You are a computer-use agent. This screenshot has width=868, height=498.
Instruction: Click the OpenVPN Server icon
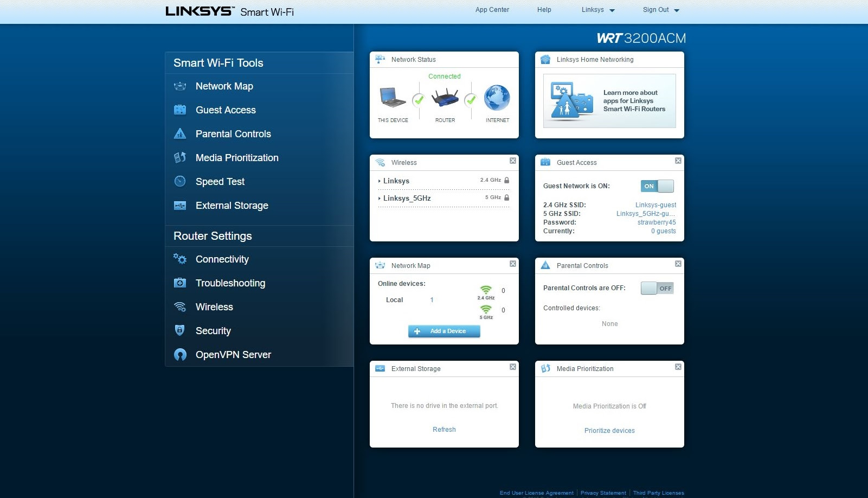pyautogui.click(x=180, y=354)
